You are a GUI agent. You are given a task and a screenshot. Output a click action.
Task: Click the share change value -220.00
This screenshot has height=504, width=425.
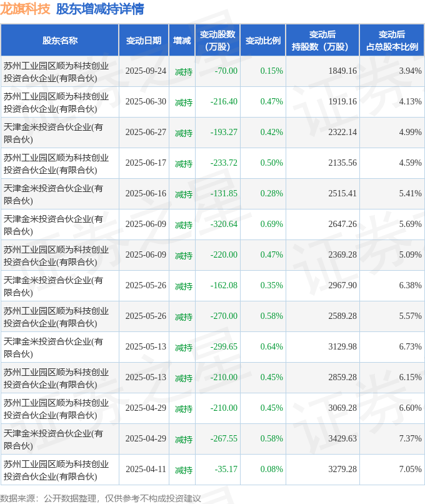224,255
